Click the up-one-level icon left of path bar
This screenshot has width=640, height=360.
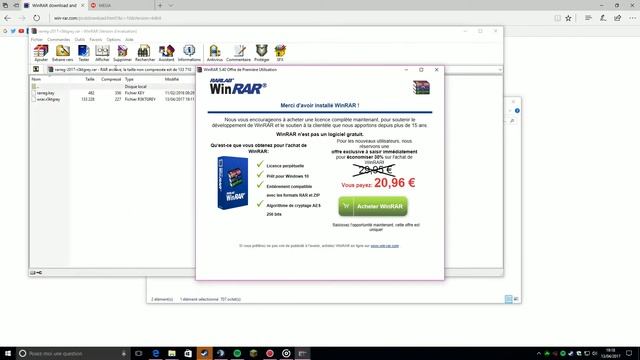coord(36,69)
